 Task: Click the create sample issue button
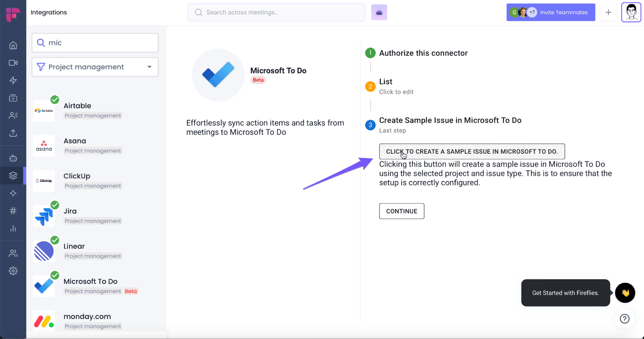(x=472, y=152)
